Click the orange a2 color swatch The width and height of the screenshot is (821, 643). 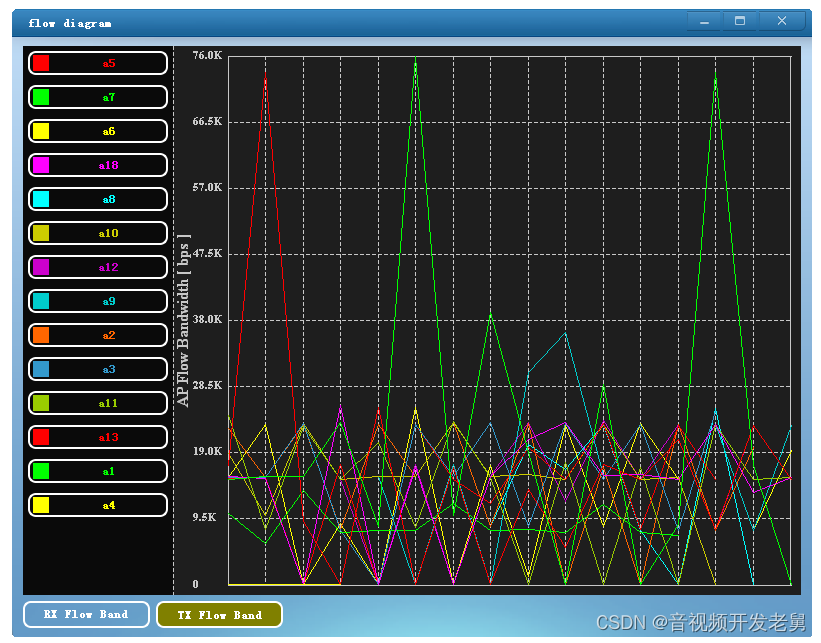(41, 335)
